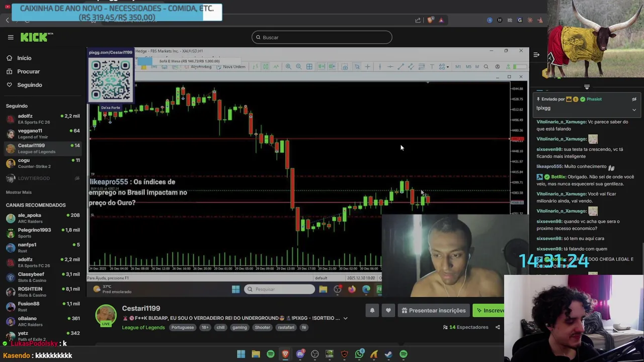Click tile windows grid icon
Viewport: 644px width, 362px height.
click(309, 67)
